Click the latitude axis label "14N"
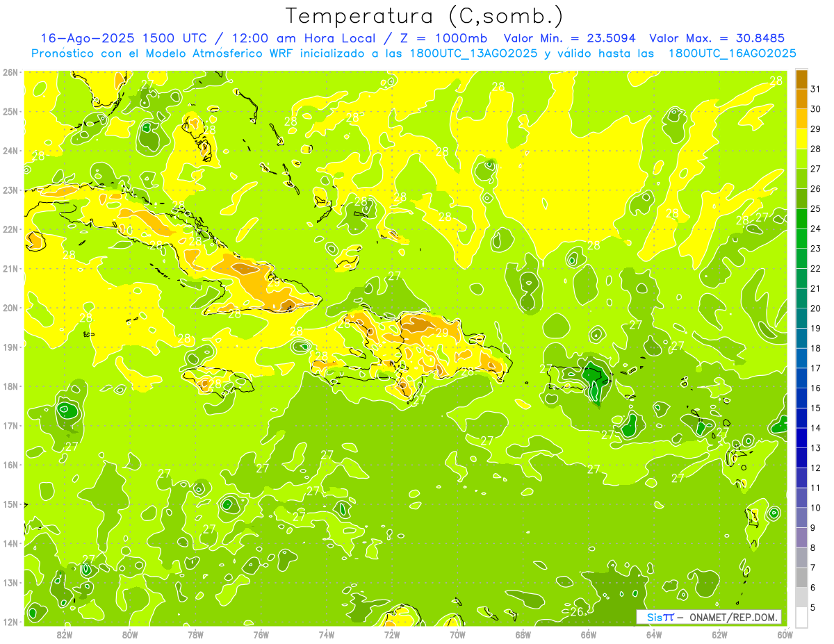 [x=10, y=543]
